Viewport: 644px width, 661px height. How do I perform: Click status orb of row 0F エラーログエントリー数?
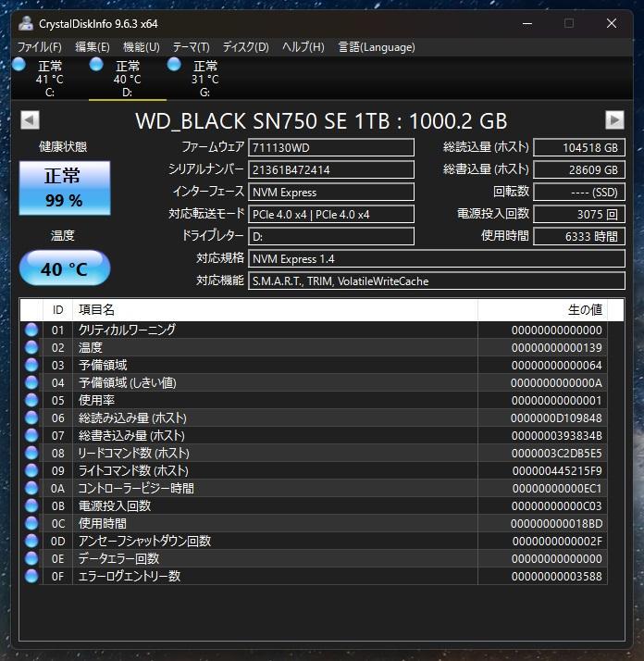coord(31,576)
